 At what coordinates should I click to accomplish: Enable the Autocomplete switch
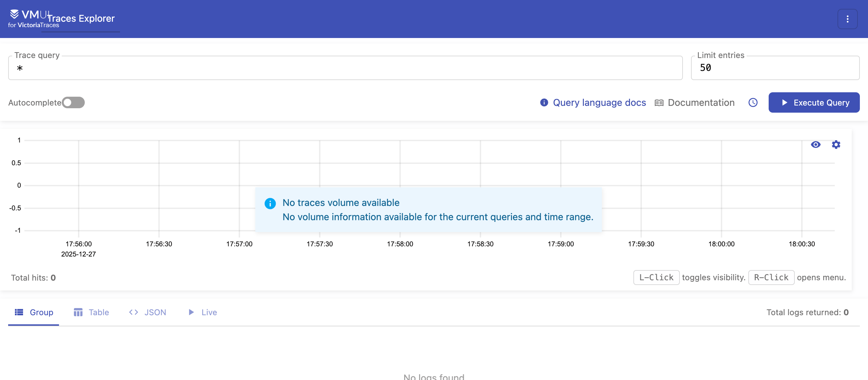(x=73, y=102)
